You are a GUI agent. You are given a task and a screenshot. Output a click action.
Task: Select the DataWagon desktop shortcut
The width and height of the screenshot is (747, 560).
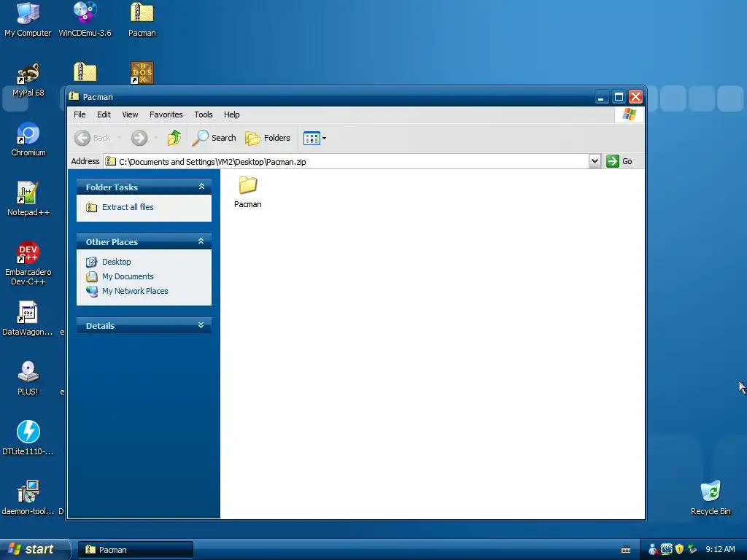point(28,319)
